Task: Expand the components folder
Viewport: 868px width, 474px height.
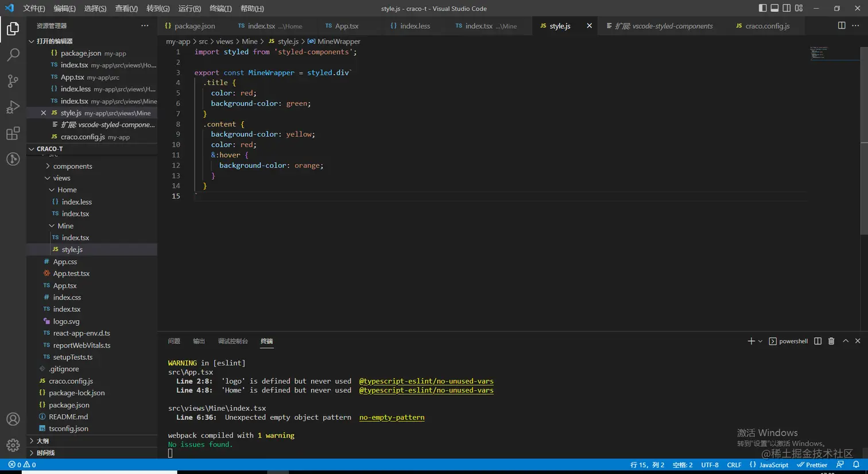Action: (x=72, y=166)
